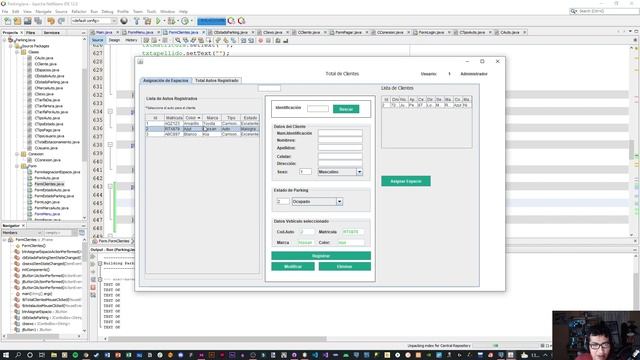640x360 pixels.
Task: Open CAuto.java in the project tree
Action: [x=44, y=58]
